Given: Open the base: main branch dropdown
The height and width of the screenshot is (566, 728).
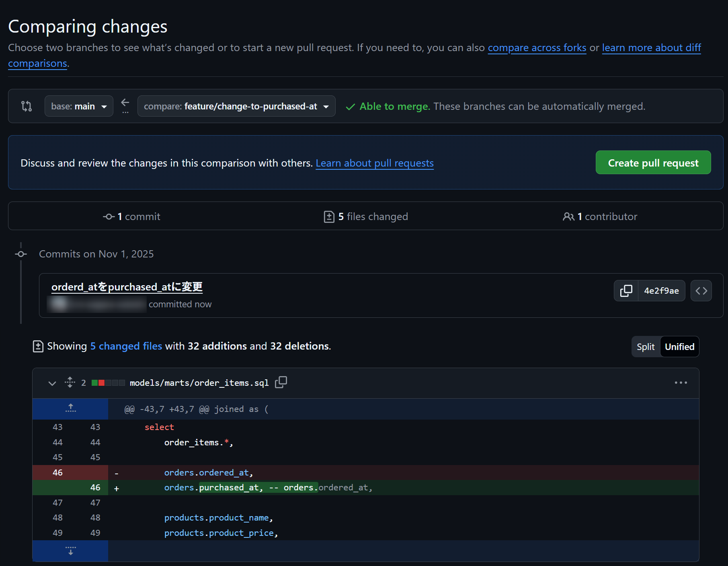Looking at the screenshot, I should [79, 106].
